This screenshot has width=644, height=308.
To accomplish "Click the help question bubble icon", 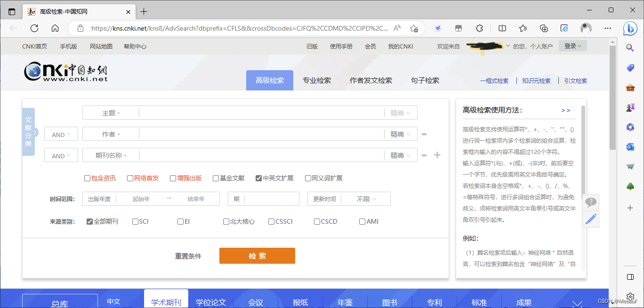I will pyautogui.click(x=591, y=203).
